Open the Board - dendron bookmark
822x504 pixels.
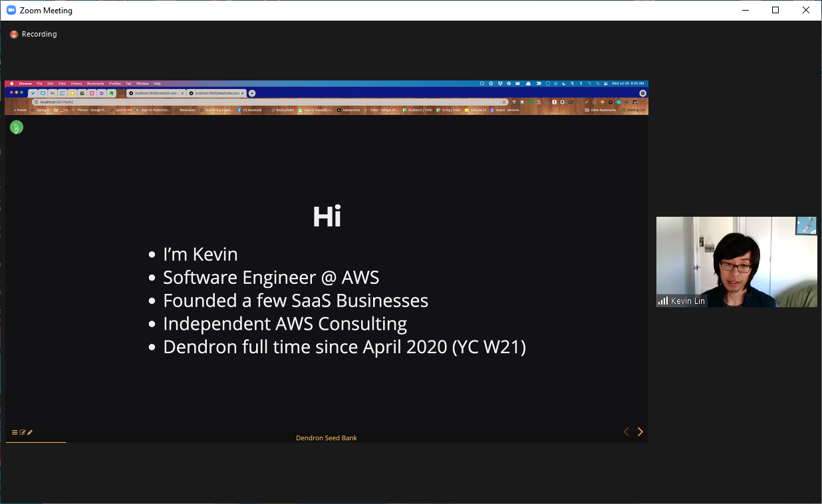tap(504, 110)
